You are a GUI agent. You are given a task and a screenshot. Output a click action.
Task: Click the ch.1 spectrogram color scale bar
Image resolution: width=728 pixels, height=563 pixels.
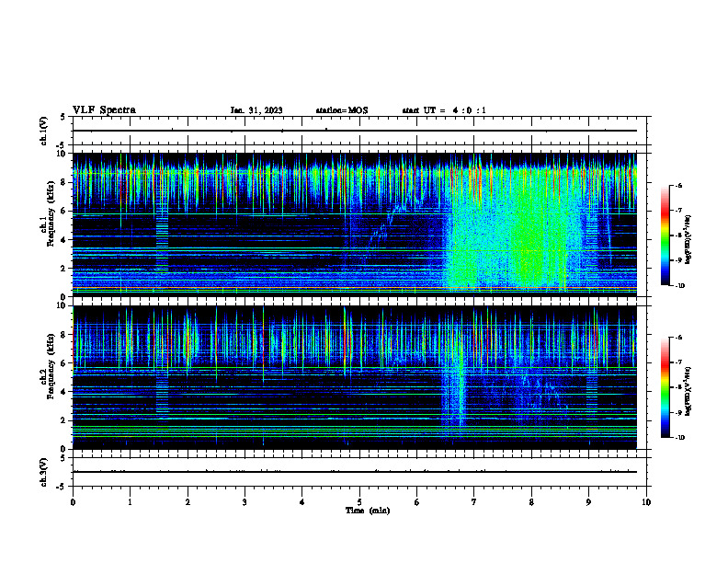[665, 236]
